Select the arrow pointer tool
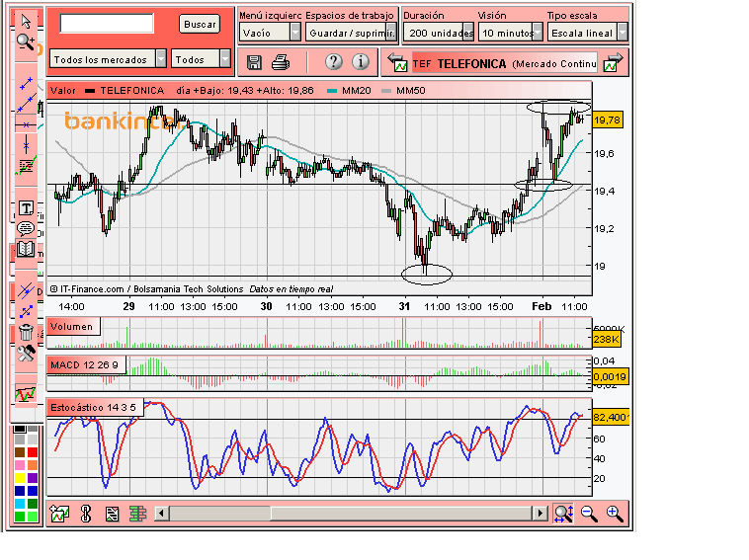This screenshot has height=560, width=749. (26, 21)
